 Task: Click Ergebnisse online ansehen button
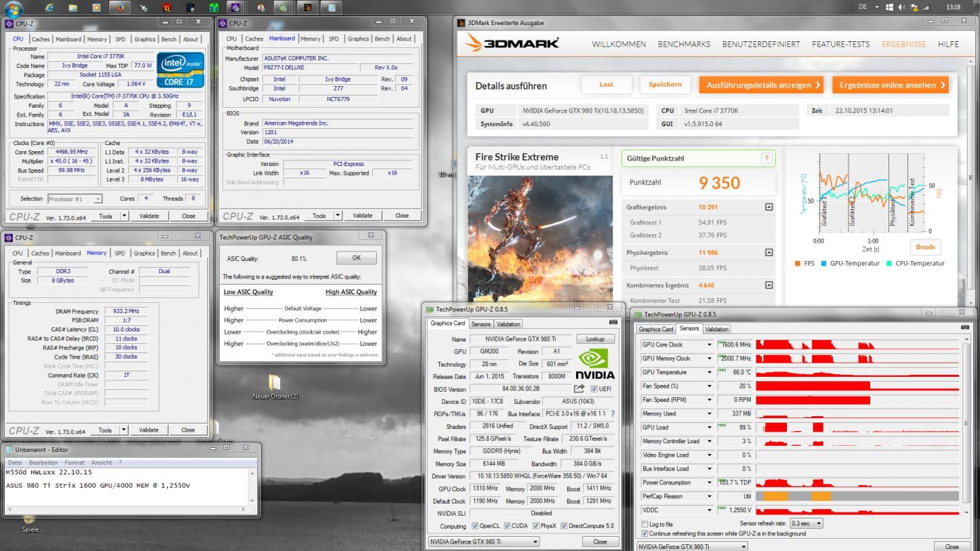[x=890, y=85]
